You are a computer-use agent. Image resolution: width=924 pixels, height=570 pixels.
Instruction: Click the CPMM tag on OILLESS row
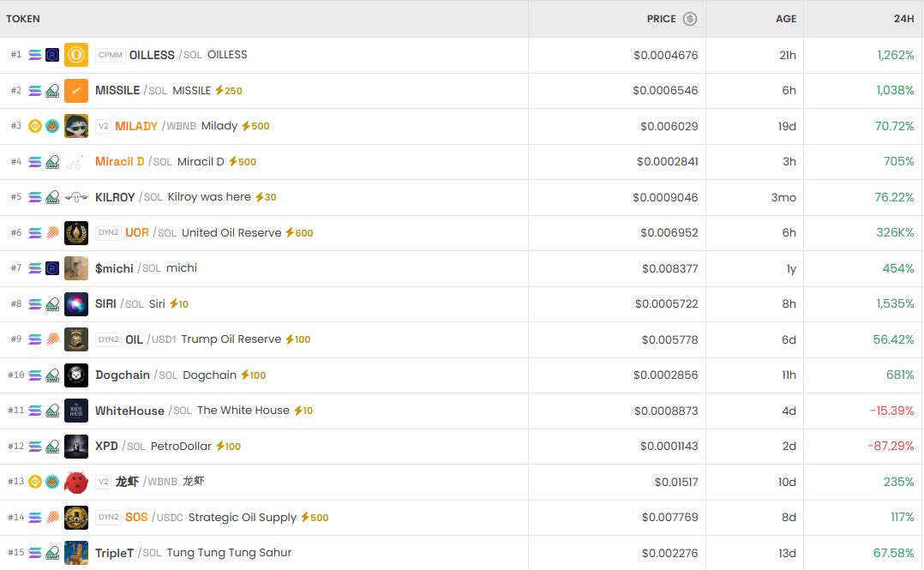pyautogui.click(x=111, y=55)
